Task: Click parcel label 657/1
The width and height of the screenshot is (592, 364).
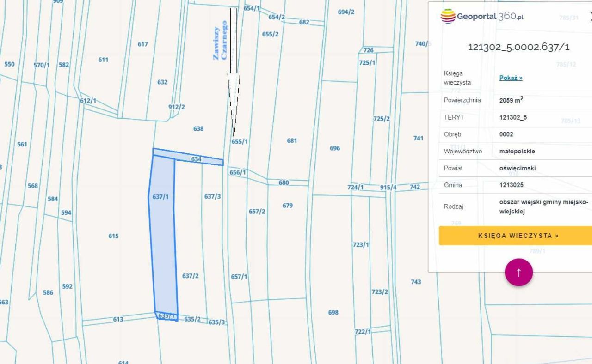Action: coord(239,277)
